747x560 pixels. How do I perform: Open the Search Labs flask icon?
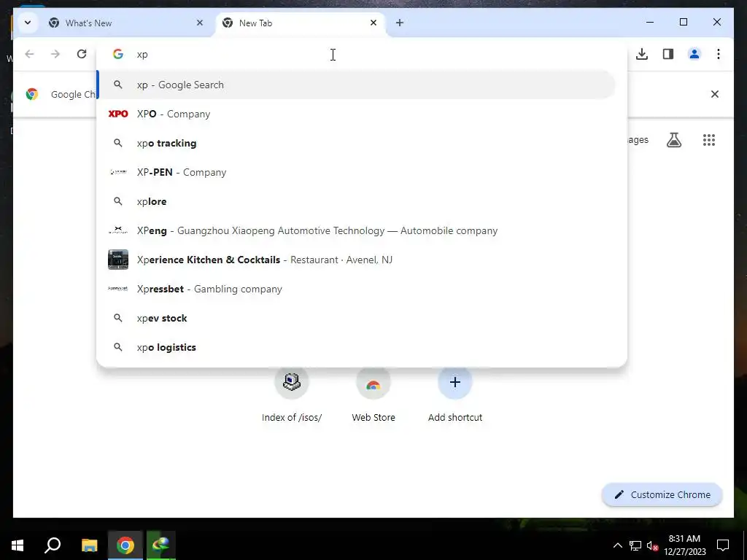point(673,140)
